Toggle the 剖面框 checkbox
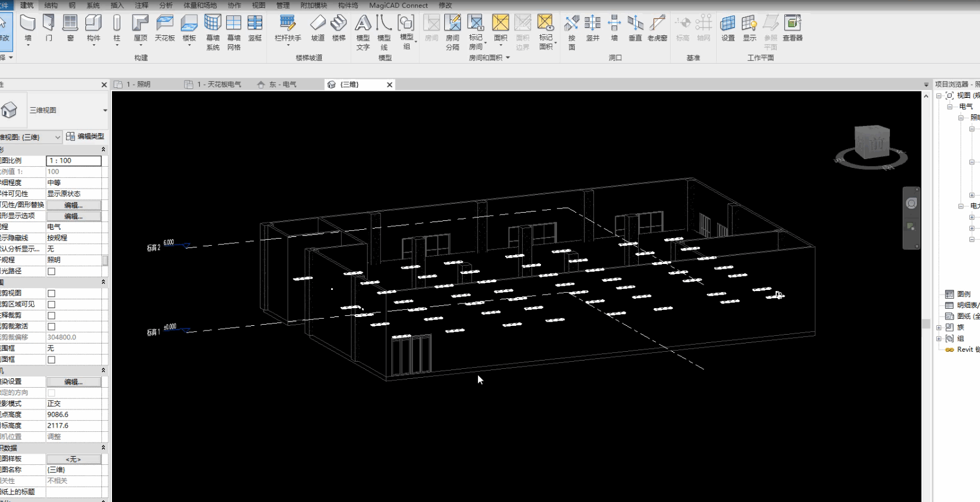This screenshot has width=980, height=502. coord(51,359)
